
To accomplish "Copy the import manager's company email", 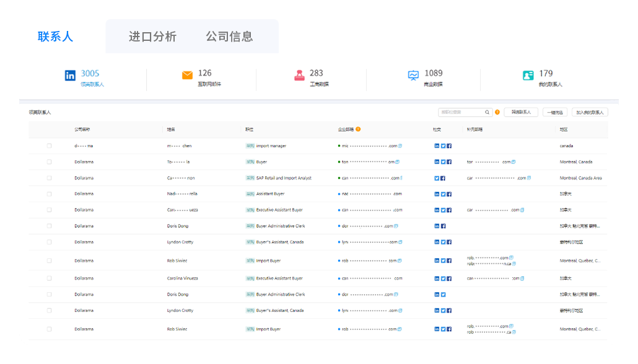I will (x=400, y=145).
